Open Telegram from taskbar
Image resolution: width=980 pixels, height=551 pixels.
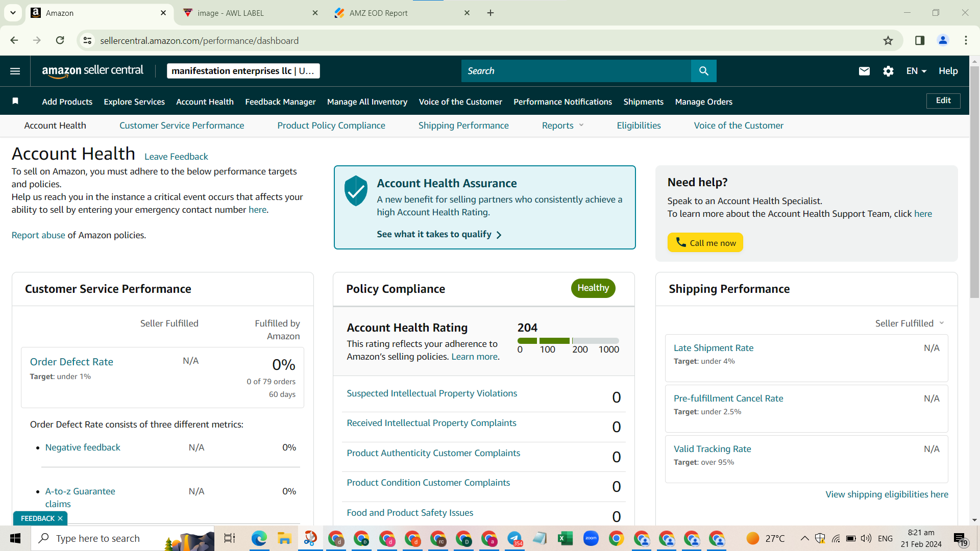pos(514,538)
